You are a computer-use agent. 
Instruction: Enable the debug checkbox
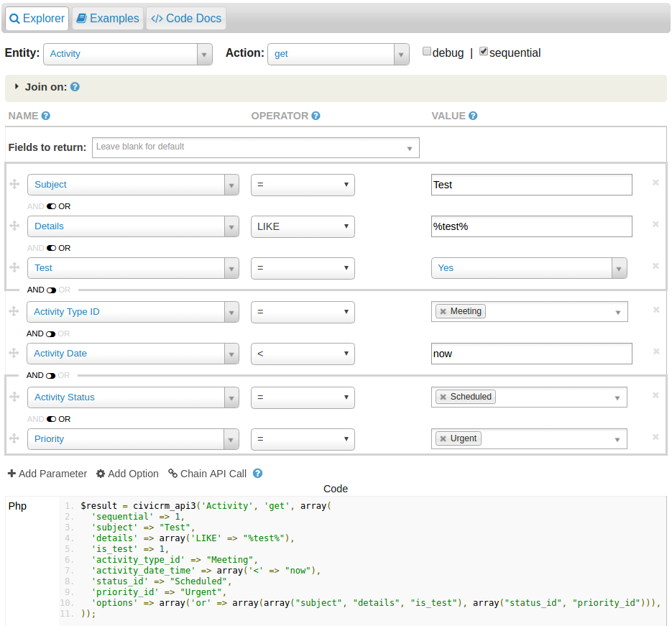[x=427, y=50]
